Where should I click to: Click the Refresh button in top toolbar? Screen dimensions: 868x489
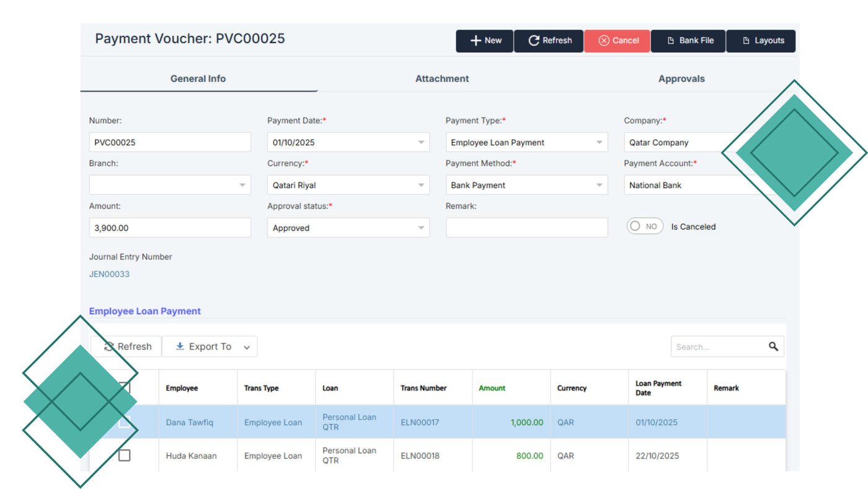[549, 41]
